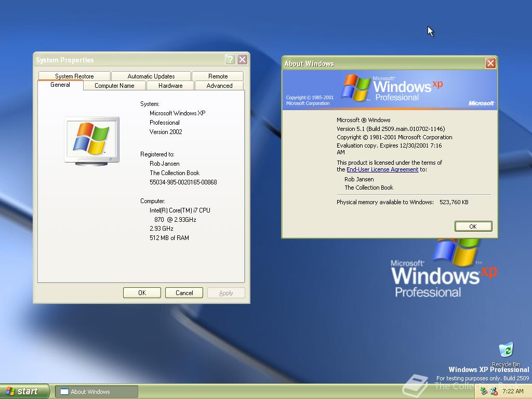Click the help question mark in System Properties

[x=230, y=60]
